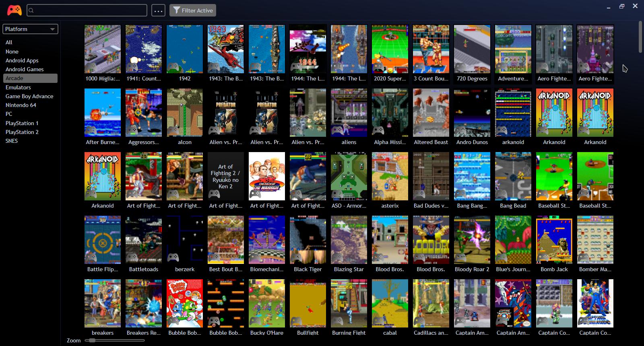Select the Art of Fighting 2 / Ryuuko no Ken 2 text cover

[x=226, y=176]
